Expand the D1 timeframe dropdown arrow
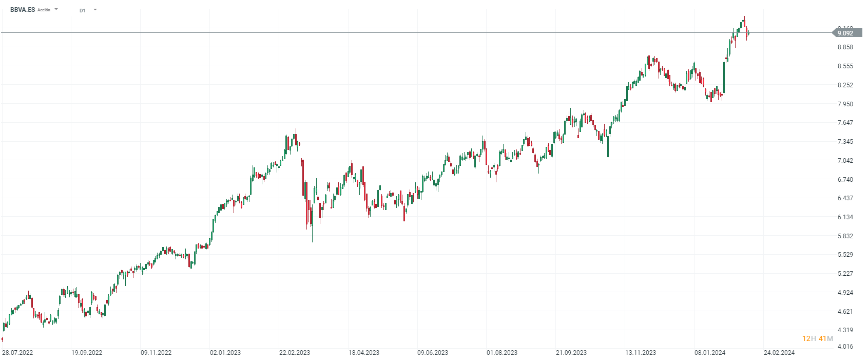The height and width of the screenshot is (361, 868). coord(95,9)
